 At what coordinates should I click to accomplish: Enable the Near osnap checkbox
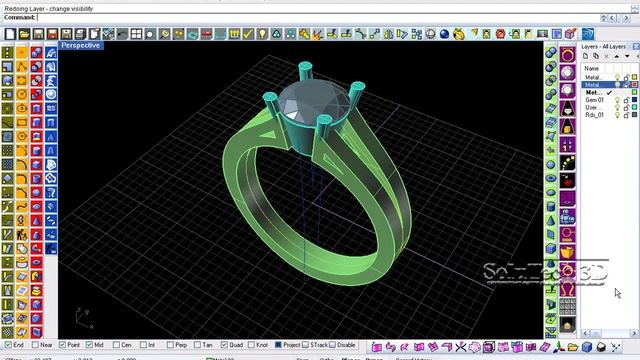point(35,345)
